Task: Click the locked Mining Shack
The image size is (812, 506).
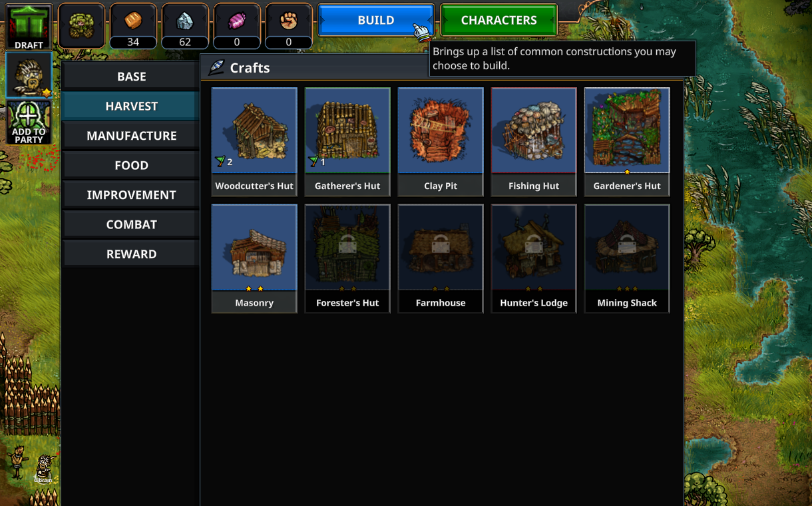Action: tap(627, 258)
